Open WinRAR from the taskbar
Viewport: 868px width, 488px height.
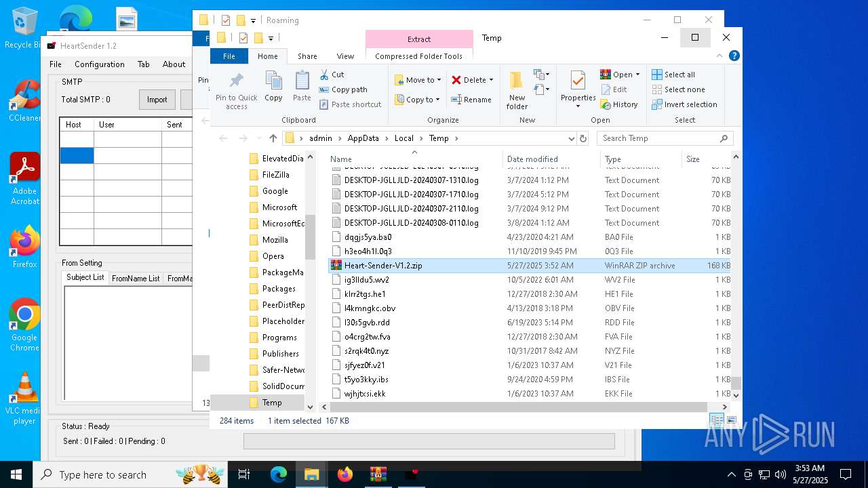tap(378, 474)
